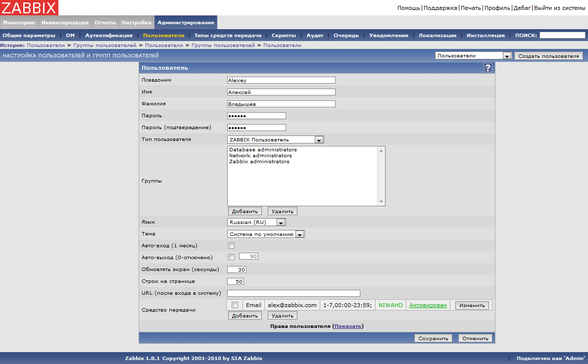Click the Печать link
588x364 pixels.
(471, 8)
